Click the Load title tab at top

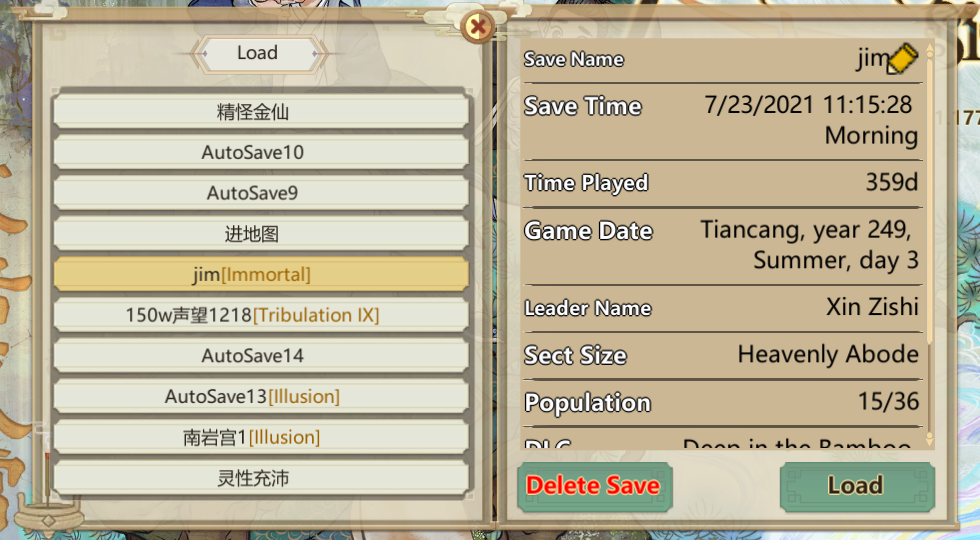click(x=258, y=54)
